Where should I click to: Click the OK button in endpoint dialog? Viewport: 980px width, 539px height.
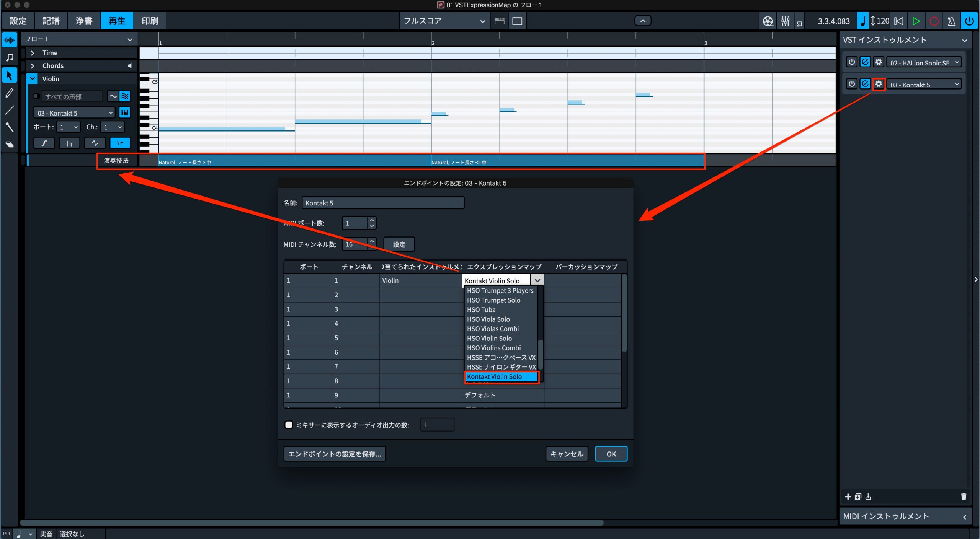pos(611,454)
